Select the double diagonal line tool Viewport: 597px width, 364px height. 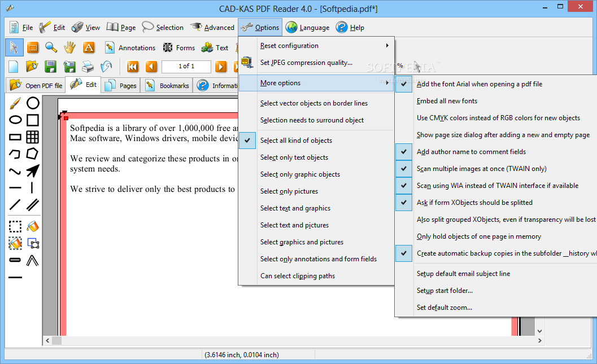pos(33,205)
